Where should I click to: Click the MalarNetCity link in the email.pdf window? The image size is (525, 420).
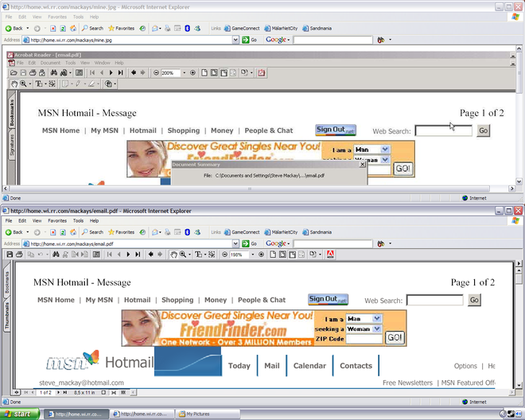281,232
